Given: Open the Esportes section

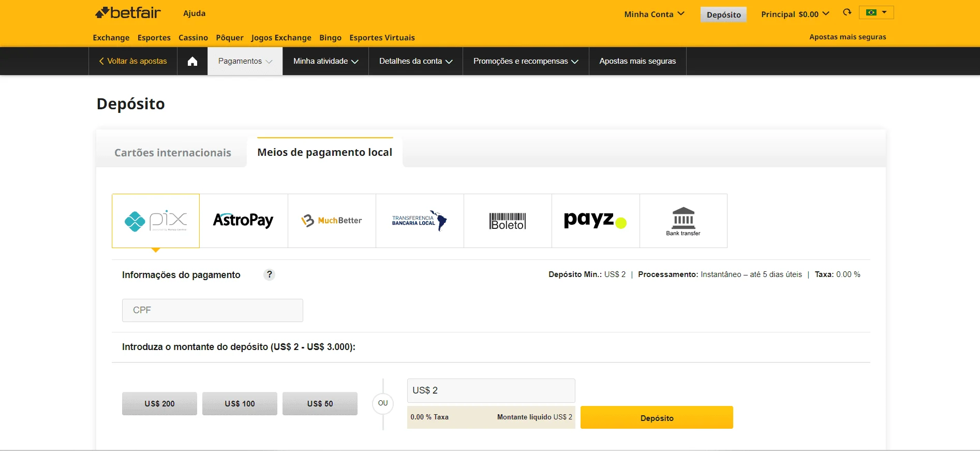Looking at the screenshot, I should pyautogui.click(x=154, y=37).
